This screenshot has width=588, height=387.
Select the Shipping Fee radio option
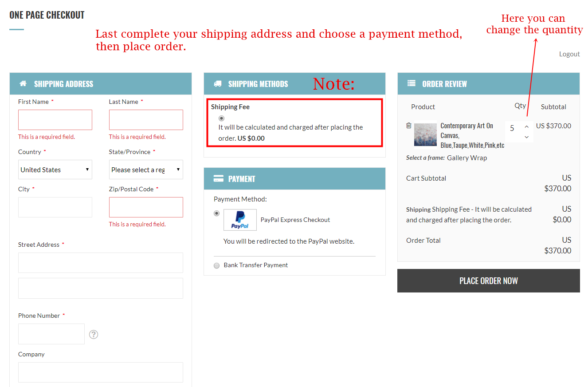point(221,118)
